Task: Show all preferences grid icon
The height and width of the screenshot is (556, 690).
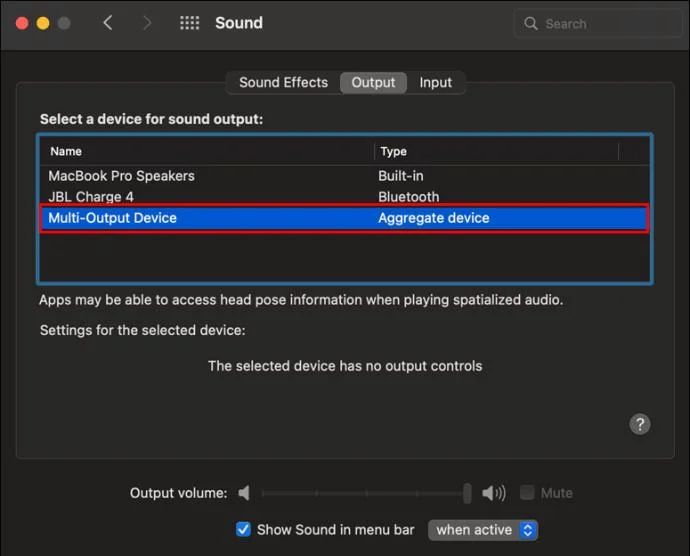Action: (190, 22)
